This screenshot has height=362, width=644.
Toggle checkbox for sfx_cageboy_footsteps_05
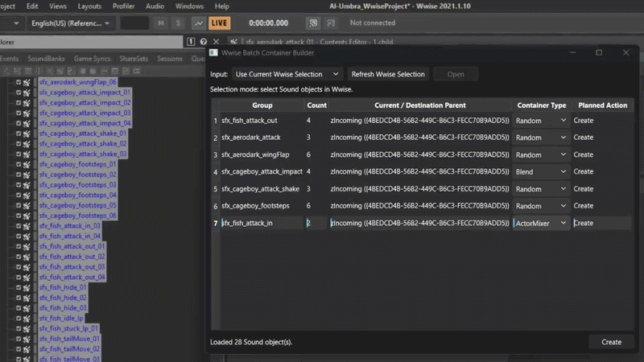pos(19,205)
